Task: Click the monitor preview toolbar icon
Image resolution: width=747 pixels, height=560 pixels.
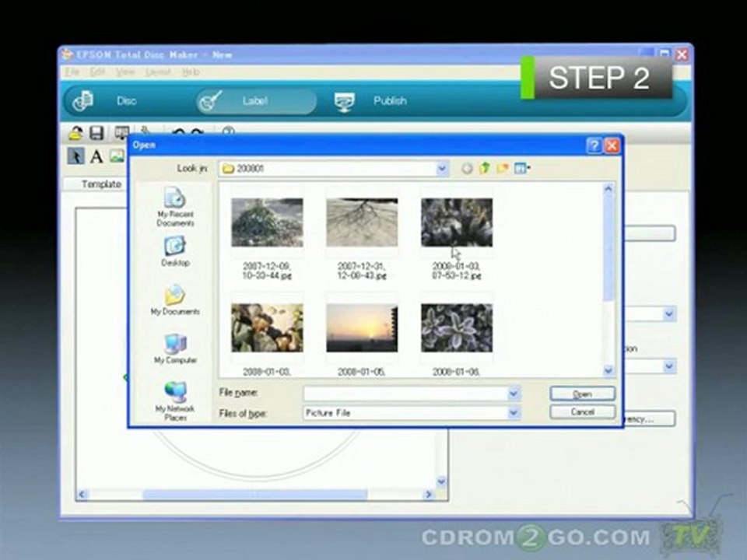Action: coord(121,133)
